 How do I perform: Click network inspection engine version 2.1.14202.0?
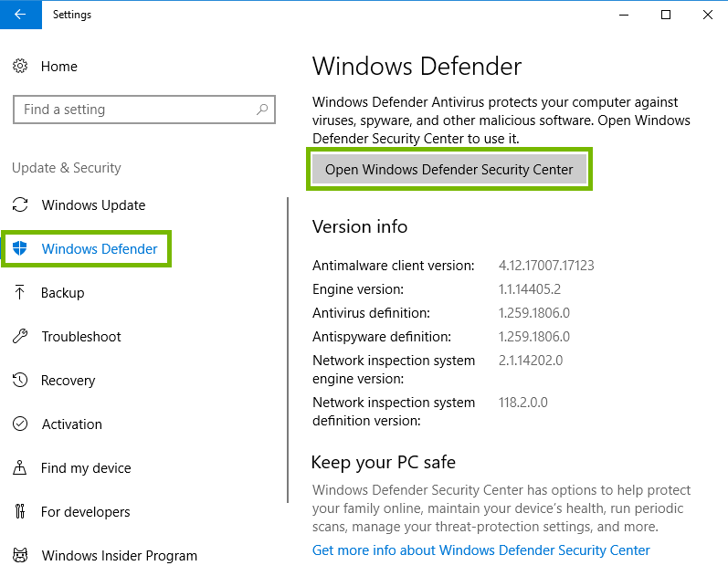(530, 361)
